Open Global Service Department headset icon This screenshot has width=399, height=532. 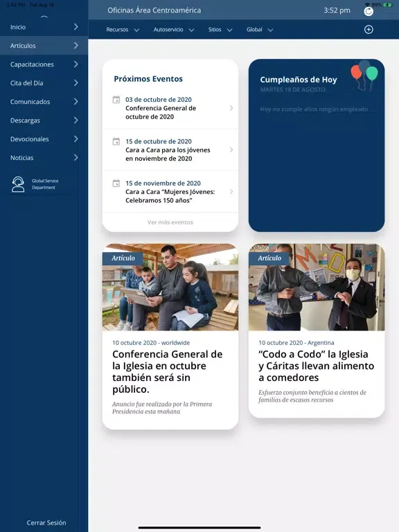(x=18, y=184)
